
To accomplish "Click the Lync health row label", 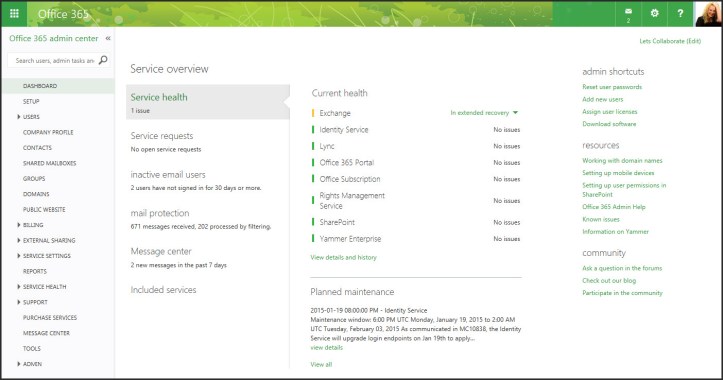I will point(327,146).
